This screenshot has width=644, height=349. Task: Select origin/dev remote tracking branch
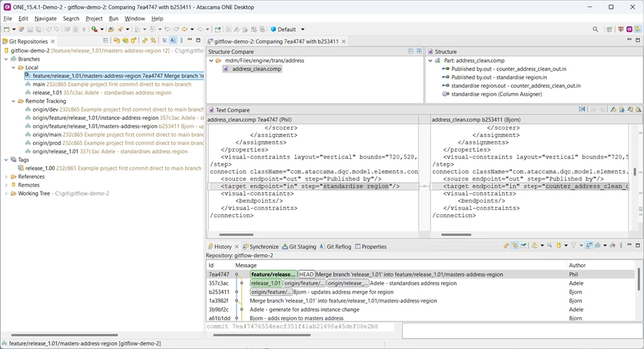coord(114,109)
